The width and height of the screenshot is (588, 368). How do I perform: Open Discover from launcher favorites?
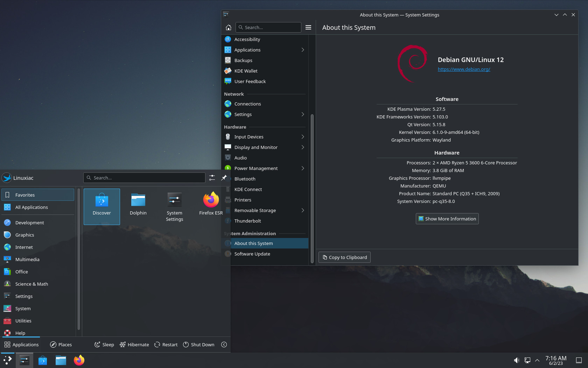coord(102,206)
